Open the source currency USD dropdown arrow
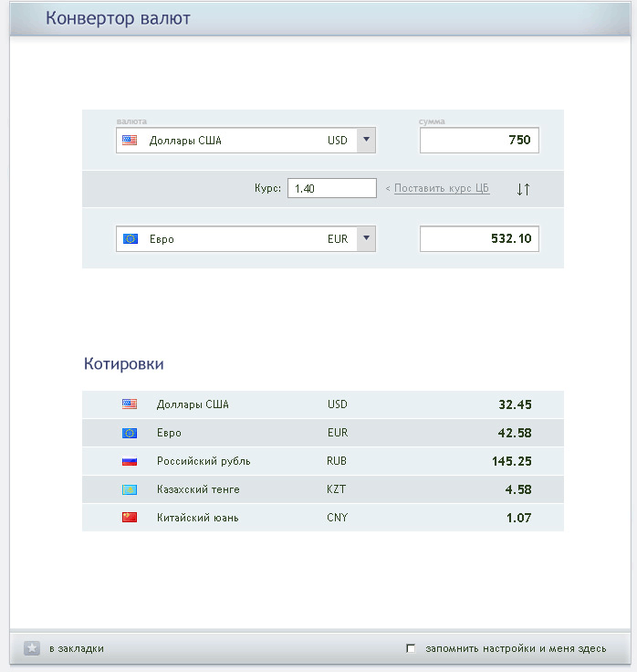The image size is (637, 672). 365,141
